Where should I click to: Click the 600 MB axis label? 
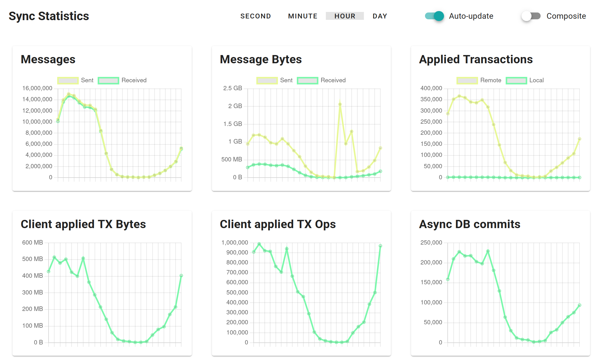[x=33, y=243]
